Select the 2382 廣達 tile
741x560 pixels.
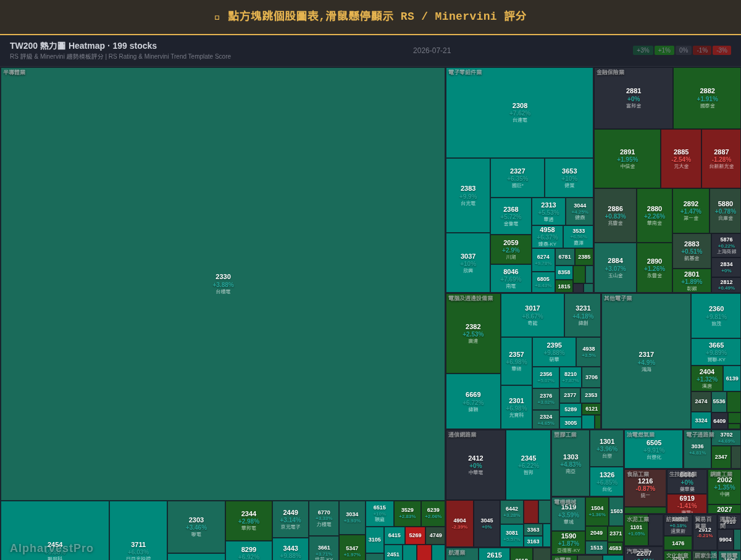(x=473, y=333)
